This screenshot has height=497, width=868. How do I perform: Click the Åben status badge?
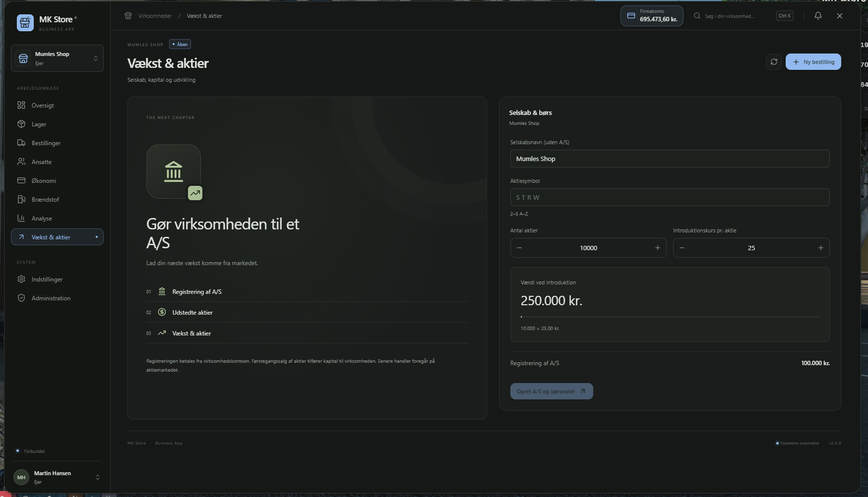(180, 44)
